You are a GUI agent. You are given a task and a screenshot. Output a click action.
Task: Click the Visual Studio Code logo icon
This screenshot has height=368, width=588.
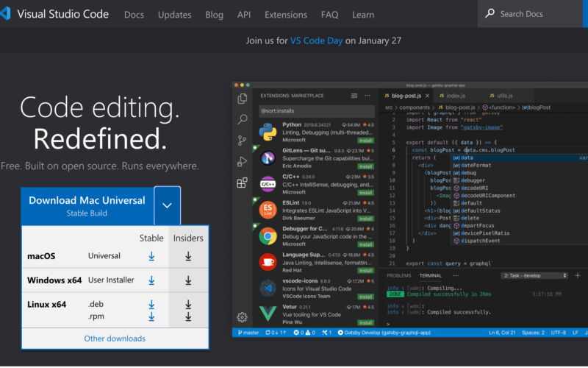[x=5, y=13]
